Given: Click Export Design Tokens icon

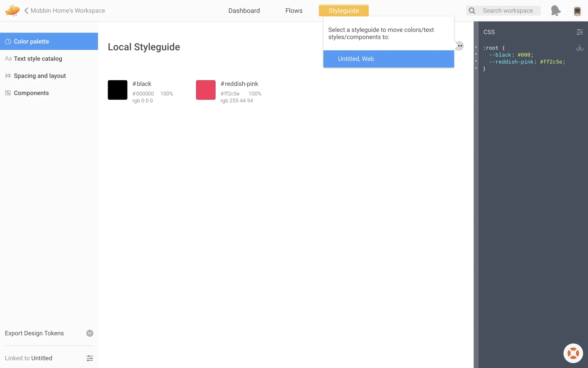Looking at the screenshot, I should (90, 333).
